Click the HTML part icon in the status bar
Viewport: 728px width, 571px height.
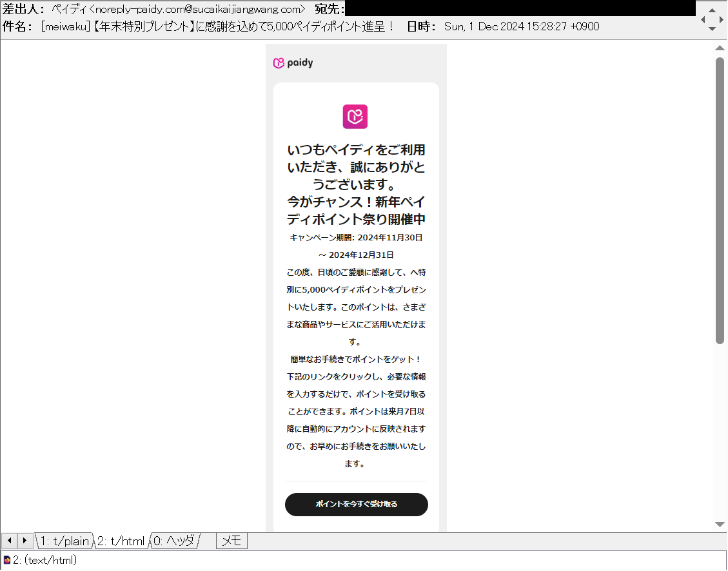coord(6,561)
